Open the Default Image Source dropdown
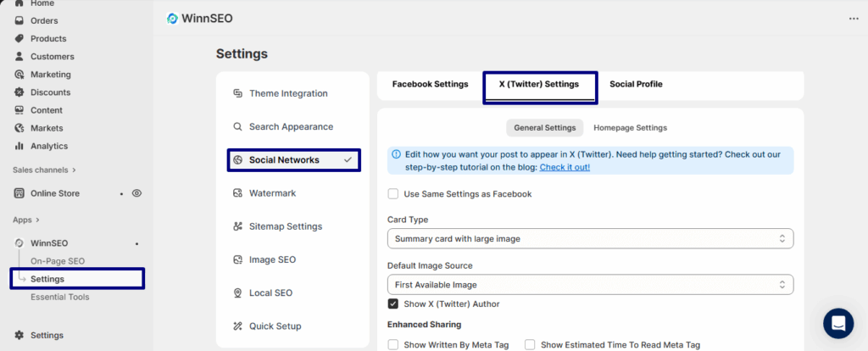The height and width of the screenshot is (351, 868). 590,285
